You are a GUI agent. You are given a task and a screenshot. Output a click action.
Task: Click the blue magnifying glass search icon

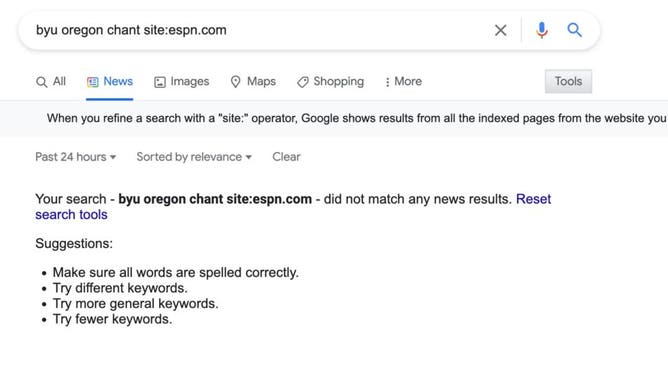click(x=574, y=30)
